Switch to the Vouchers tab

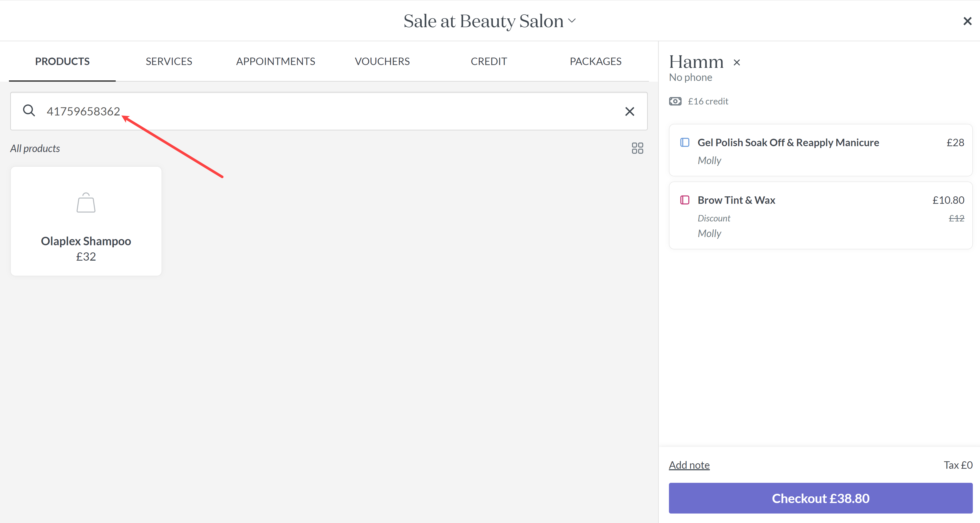tap(382, 61)
